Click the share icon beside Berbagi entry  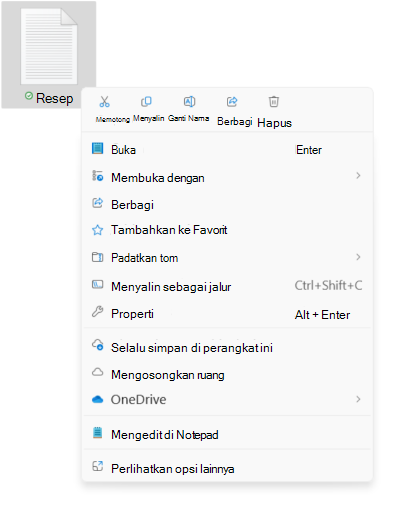(97, 203)
